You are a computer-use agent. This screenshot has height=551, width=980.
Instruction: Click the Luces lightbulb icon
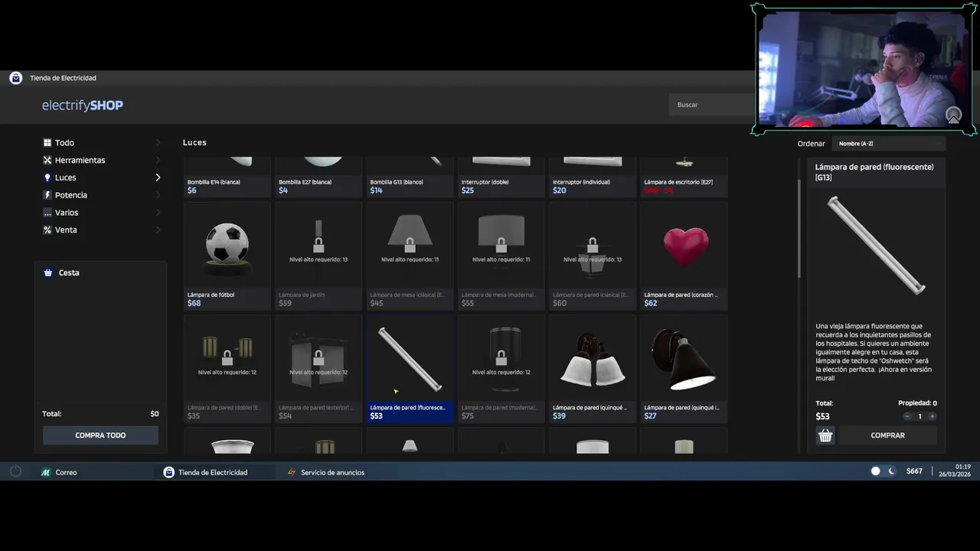(x=47, y=178)
